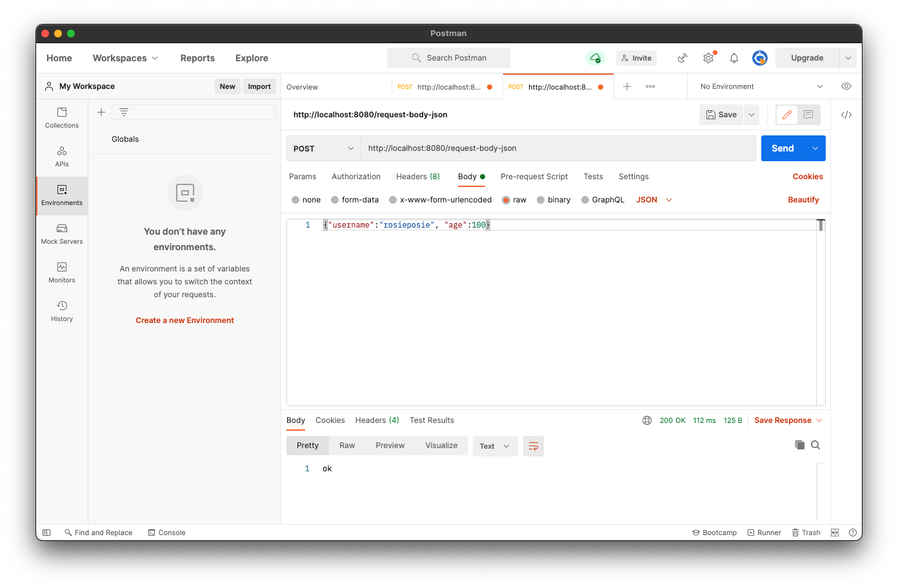Image resolution: width=898 pixels, height=588 pixels.
Task: Click the cloud sync status icon
Action: click(595, 58)
